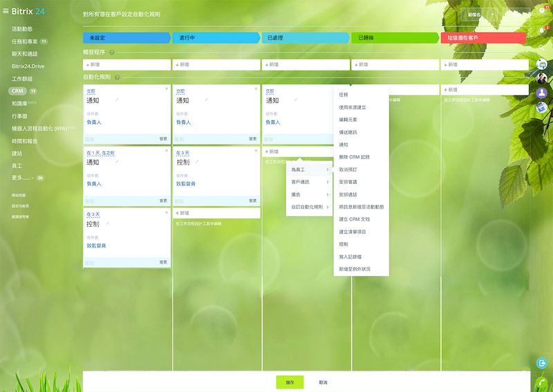The height and width of the screenshot is (392, 553).
Task: Click the help icon next to 觸發程序
Action: 111,53
